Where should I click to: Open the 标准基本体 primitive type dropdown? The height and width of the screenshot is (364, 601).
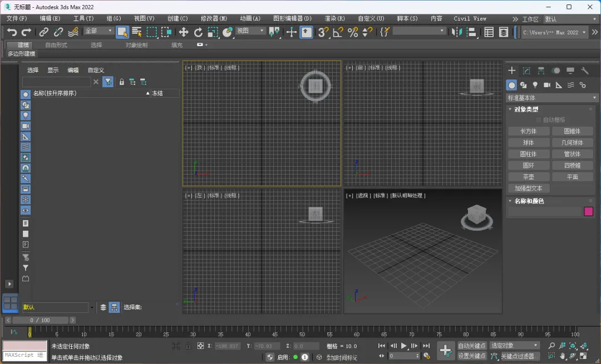pyautogui.click(x=551, y=98)
